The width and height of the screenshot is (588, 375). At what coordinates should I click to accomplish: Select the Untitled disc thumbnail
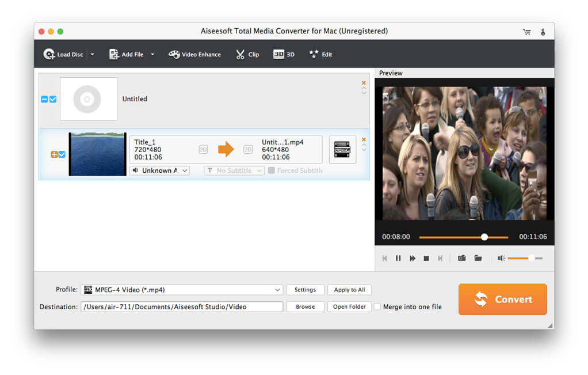[89, 99]
